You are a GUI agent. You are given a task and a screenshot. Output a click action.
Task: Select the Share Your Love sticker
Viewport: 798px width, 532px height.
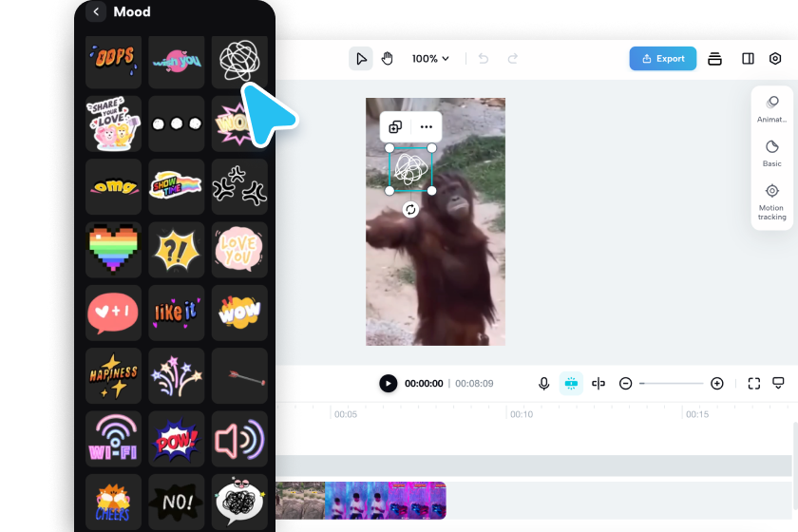click(113, 123)
